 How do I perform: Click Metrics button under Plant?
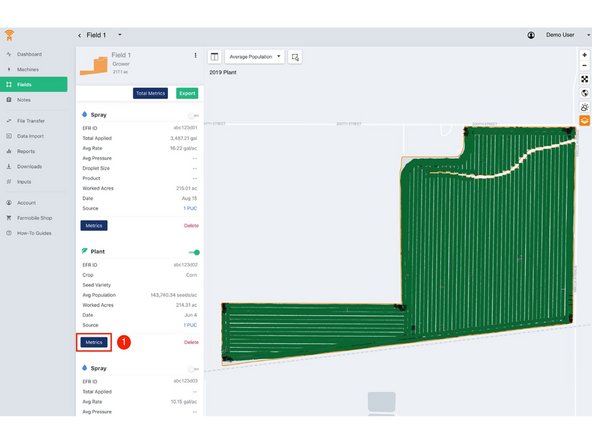tap(94, 342)
